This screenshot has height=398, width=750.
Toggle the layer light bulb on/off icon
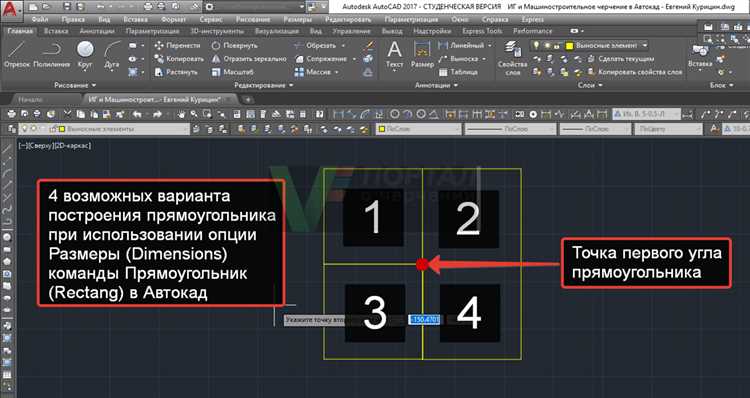coord(536,45)
